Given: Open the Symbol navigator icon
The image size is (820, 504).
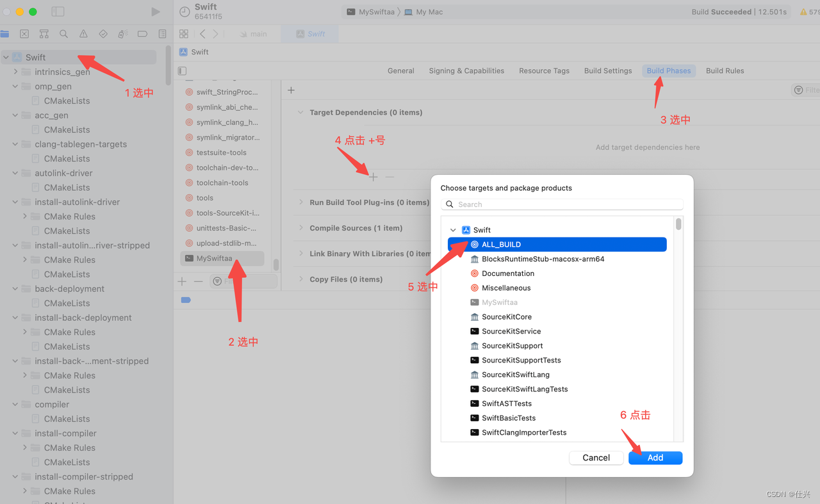Looking at the screenshot, I should click(x=44, y=34).
